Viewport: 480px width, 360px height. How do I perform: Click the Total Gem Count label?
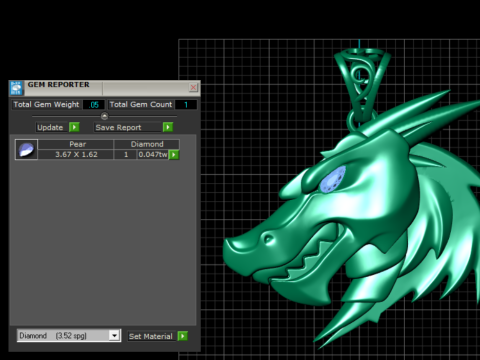[141, 105]
